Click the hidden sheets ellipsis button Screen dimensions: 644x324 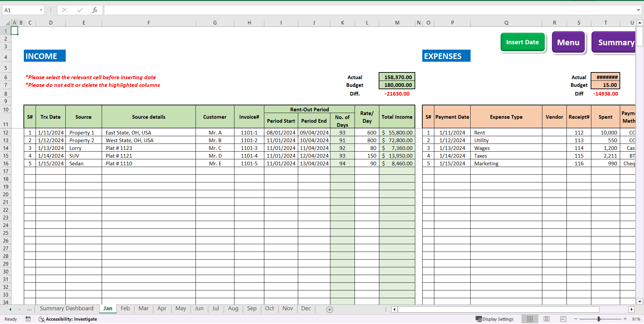30,309
